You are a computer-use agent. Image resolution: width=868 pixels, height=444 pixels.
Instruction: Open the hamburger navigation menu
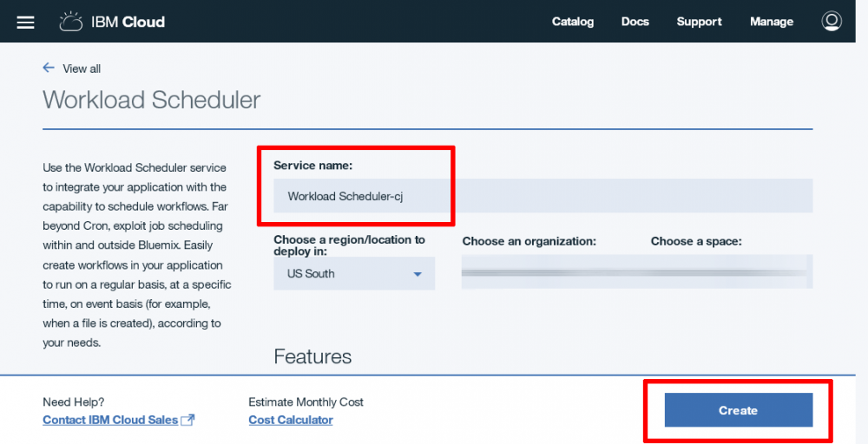[25, 22]
